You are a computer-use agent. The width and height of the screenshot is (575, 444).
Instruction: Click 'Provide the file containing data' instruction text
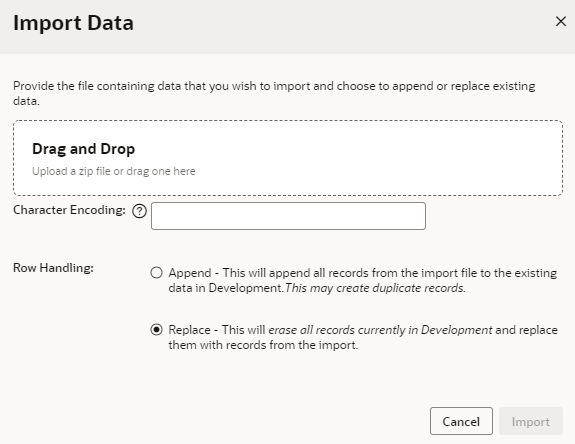pyautogui.click(x=274, y=93)
